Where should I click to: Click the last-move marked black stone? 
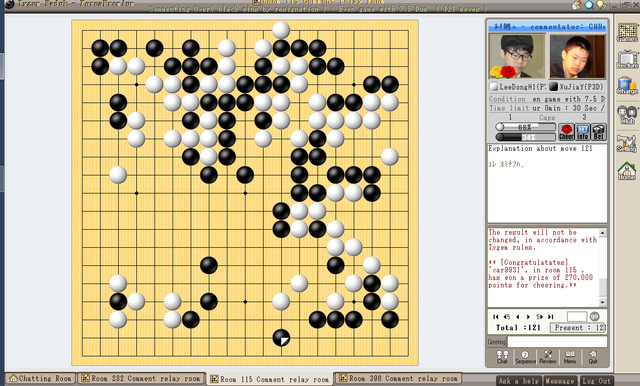pyautogui.click(x=281, y=337)
